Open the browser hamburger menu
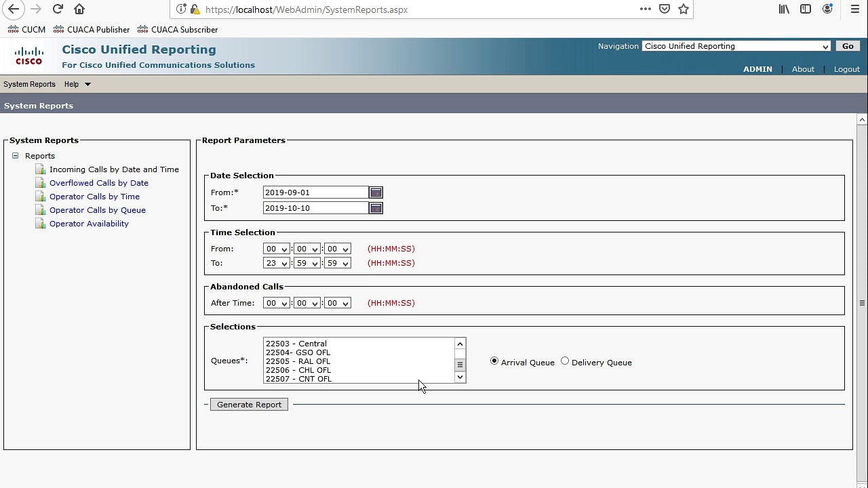This screenshot has height=488, width=868. pos(854,9)
